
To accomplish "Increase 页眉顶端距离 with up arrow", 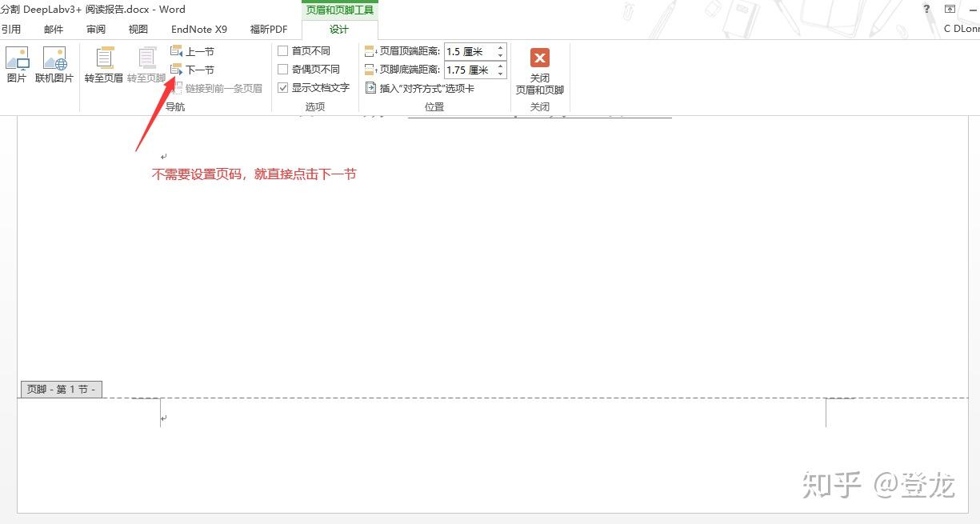I will 502,47.
